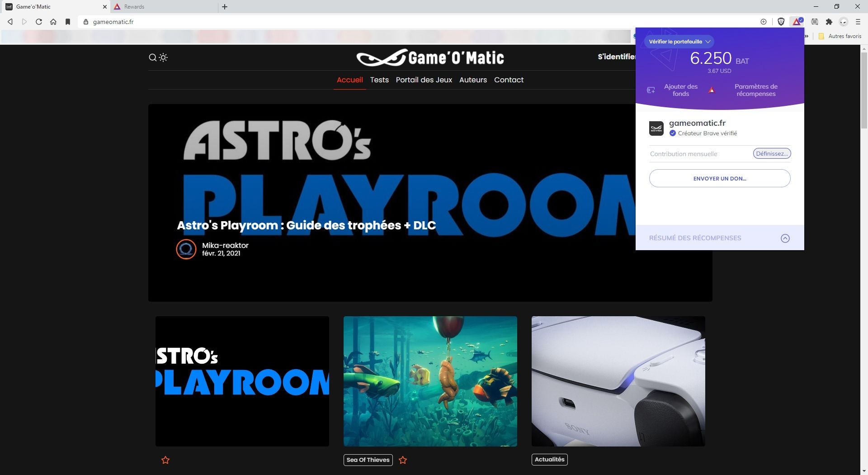Close the Game'o'Matic tab
868x475 pixels.
(x=104, y=7)
